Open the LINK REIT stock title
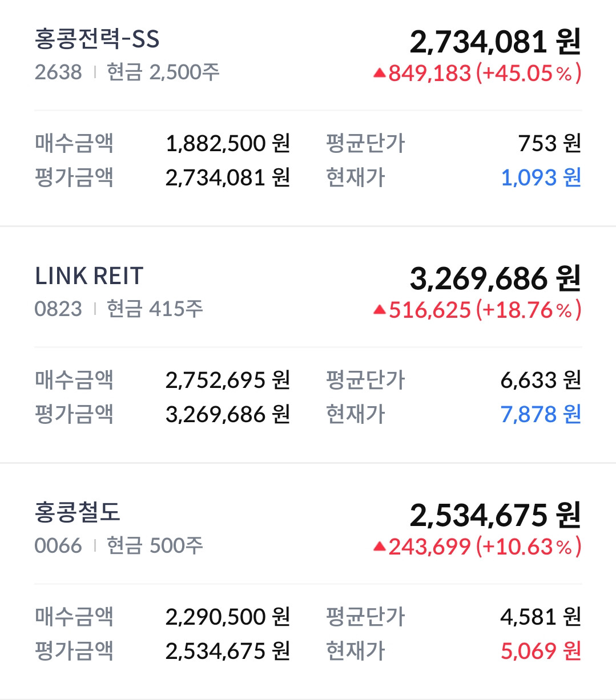This screenshot has width=616, height=700. point(89,276)
